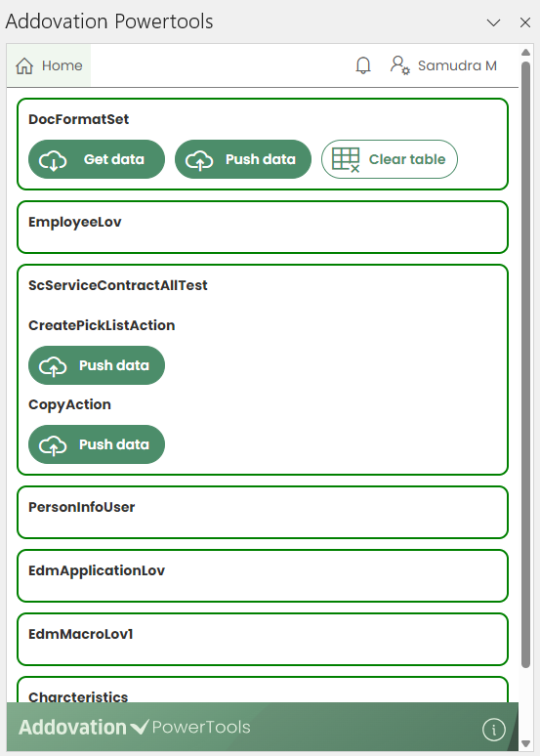
Task: Click the scroll down arrow
Action: [526, 743]
